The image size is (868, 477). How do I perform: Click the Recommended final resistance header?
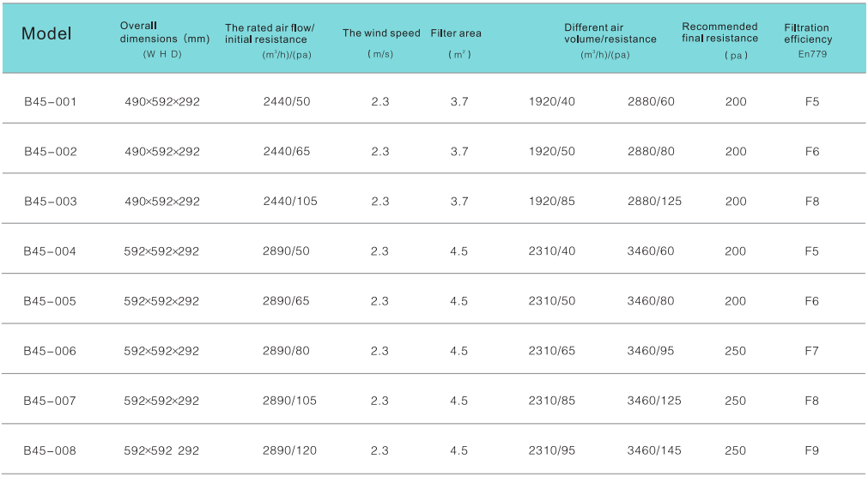tap(719, 33)
